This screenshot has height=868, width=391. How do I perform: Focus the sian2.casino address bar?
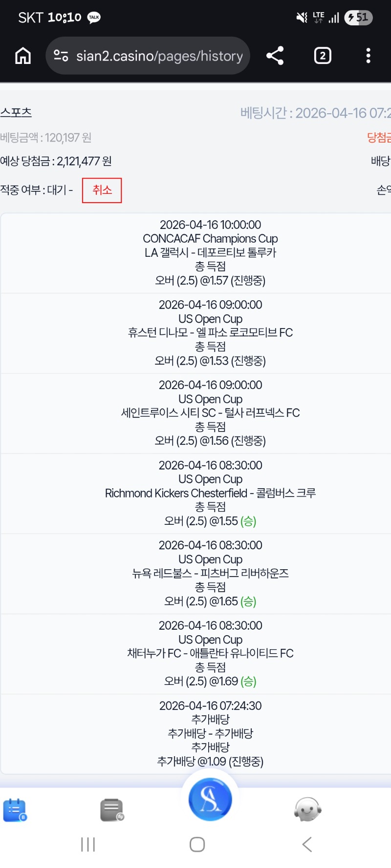[x=159, y=56]
